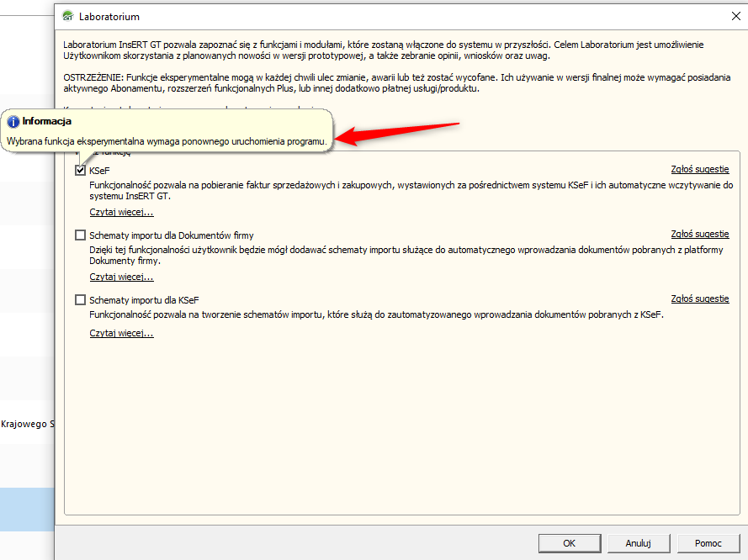Open Zgłoś sugestię link for KSeF
The height and width of the screenshot is (560, 748).
(x=700, y=169)
